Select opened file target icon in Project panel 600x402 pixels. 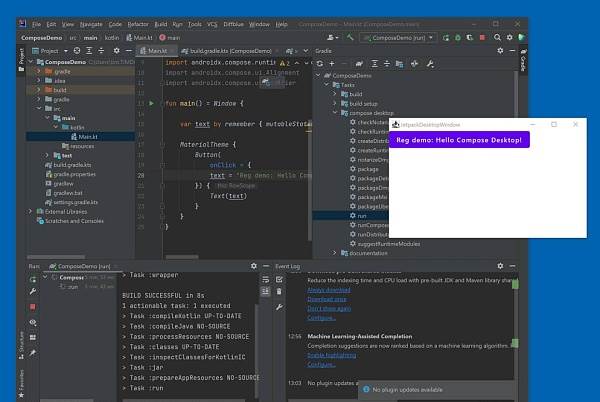(x=77, y=50)
